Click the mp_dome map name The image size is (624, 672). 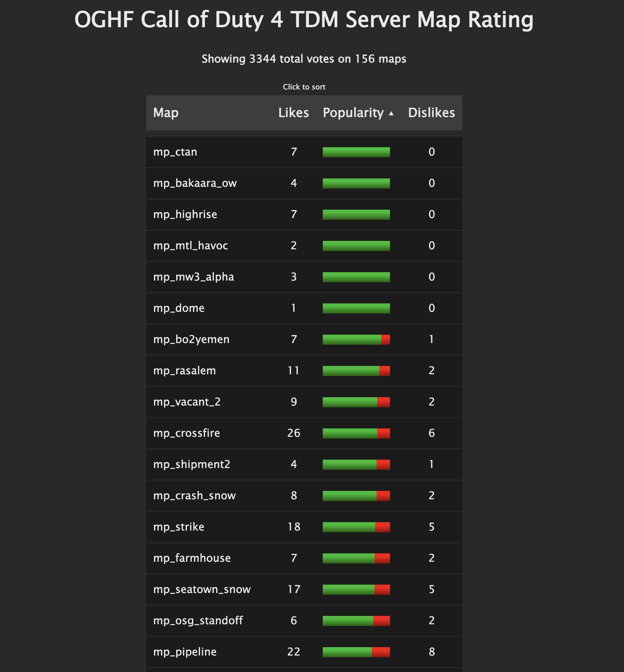[179, 308]
